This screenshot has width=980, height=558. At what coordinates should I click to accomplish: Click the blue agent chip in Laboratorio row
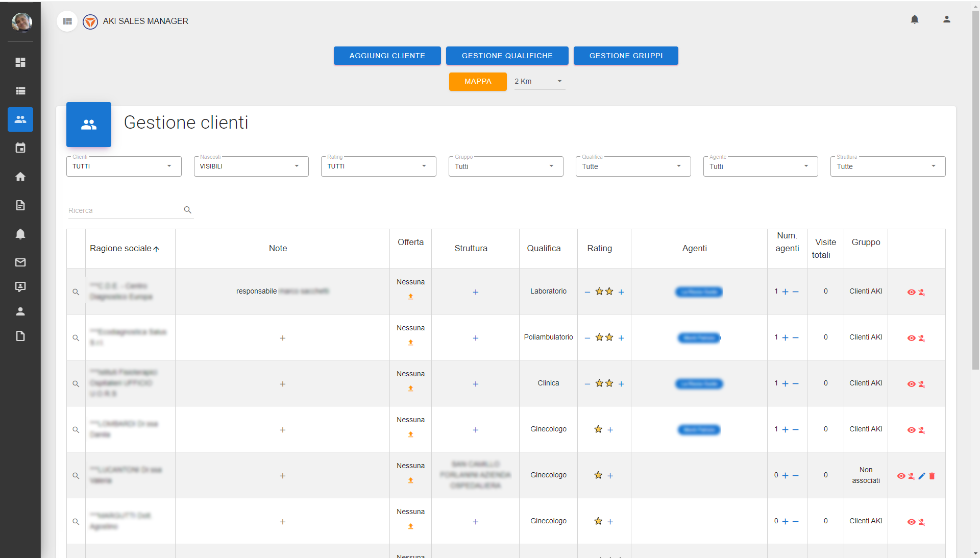pos(699,292)
